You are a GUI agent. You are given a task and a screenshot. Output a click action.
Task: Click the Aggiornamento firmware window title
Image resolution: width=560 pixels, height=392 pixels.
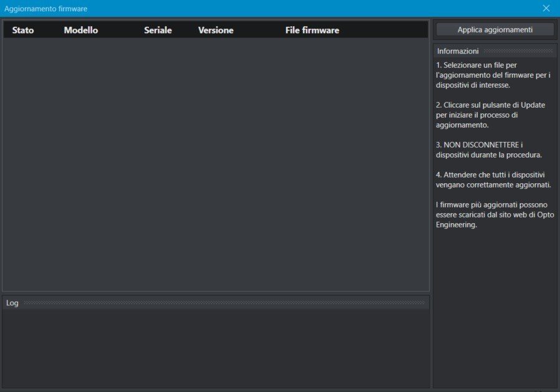(45, 9)
